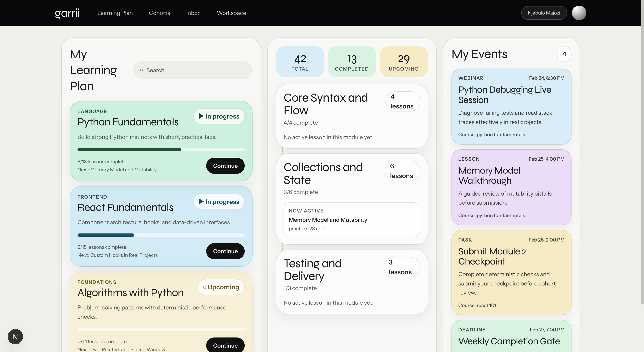Click the "6 lessons" pill on Collections and State

(402, 171)
